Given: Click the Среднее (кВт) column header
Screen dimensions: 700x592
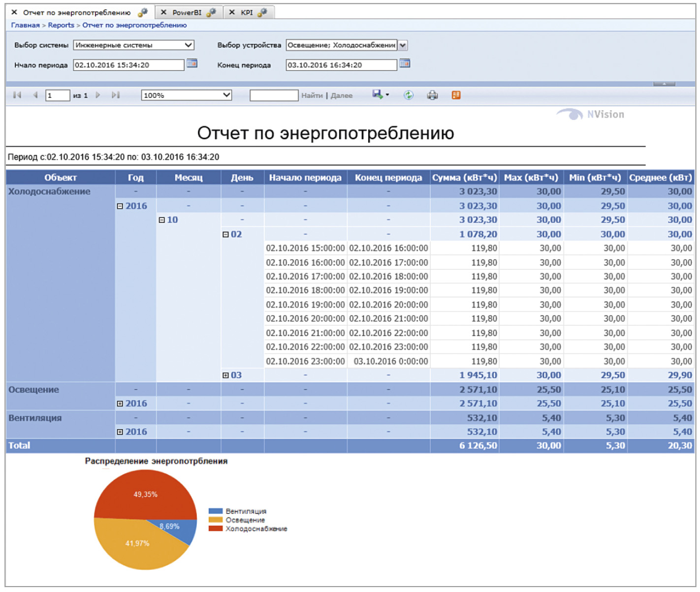Looking at the screenshot, I should 661,178.
